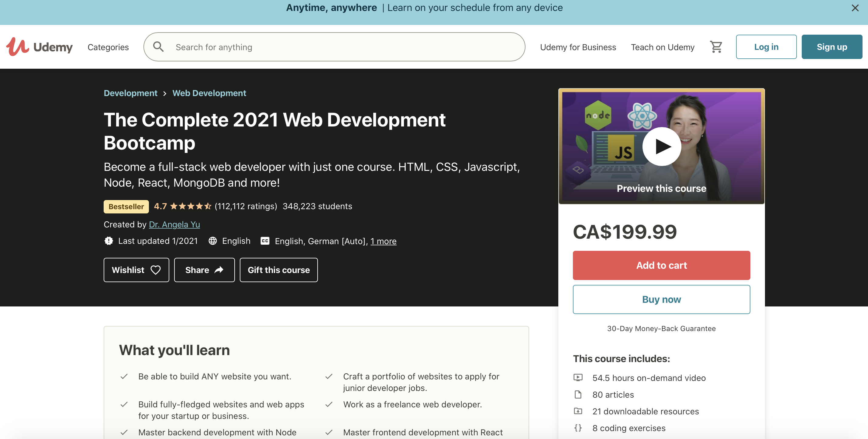The image size is (868, 439).
Task: Click the share arrow icon
Action: (x=219, y=269)
